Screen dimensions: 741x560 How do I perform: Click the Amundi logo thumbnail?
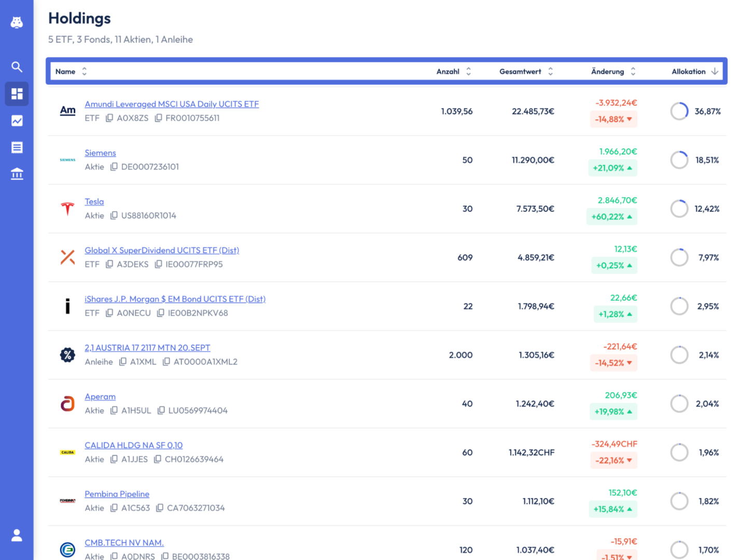[67, 110]
